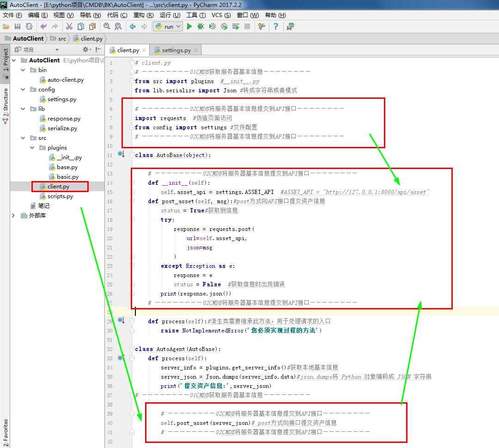Click the override gutter icon beside class AutoBase
Viewport: 499px width, 448px height.
click(x=121, y=154)
